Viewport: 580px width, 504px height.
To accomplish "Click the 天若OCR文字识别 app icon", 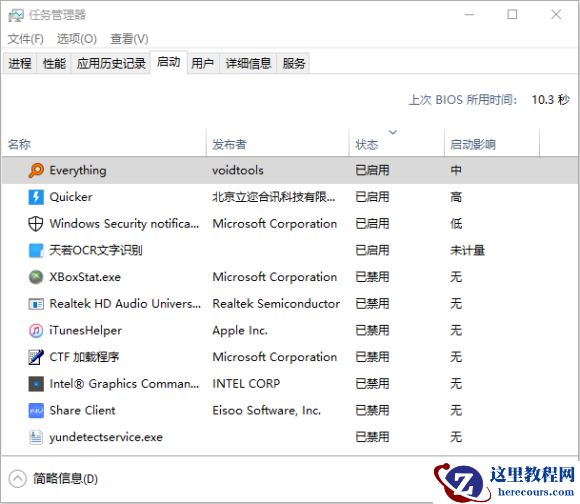I will 36,250.
